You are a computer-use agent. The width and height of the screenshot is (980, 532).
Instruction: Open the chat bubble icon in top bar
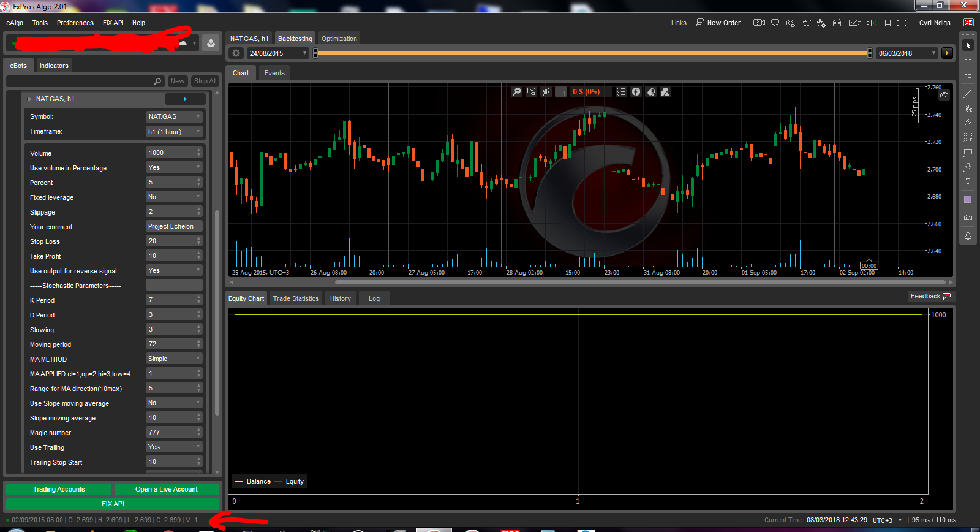(775, 23)
